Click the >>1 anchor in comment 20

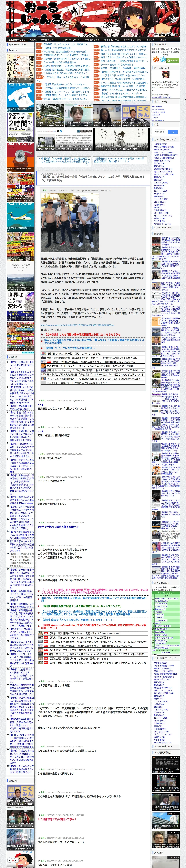coord(40,405)
